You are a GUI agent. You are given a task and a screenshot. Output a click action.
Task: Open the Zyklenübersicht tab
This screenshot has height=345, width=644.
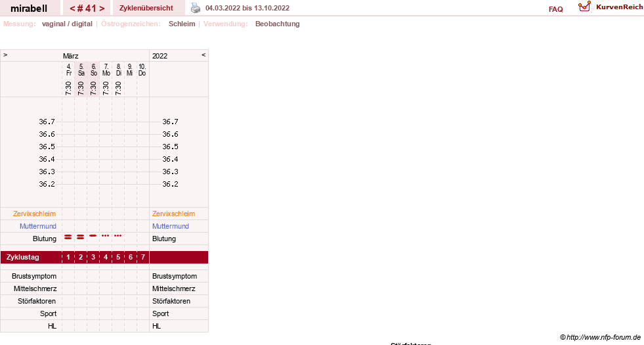146,8
